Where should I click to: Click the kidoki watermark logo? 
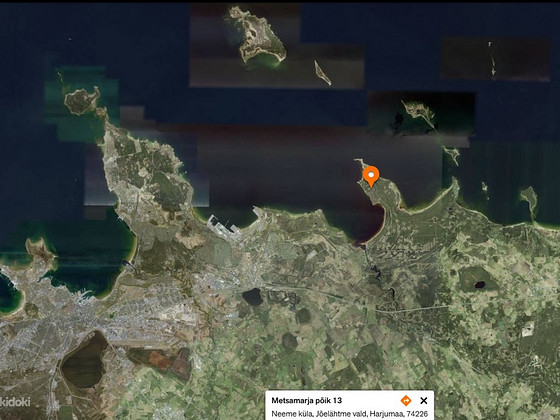coord(15,402)
